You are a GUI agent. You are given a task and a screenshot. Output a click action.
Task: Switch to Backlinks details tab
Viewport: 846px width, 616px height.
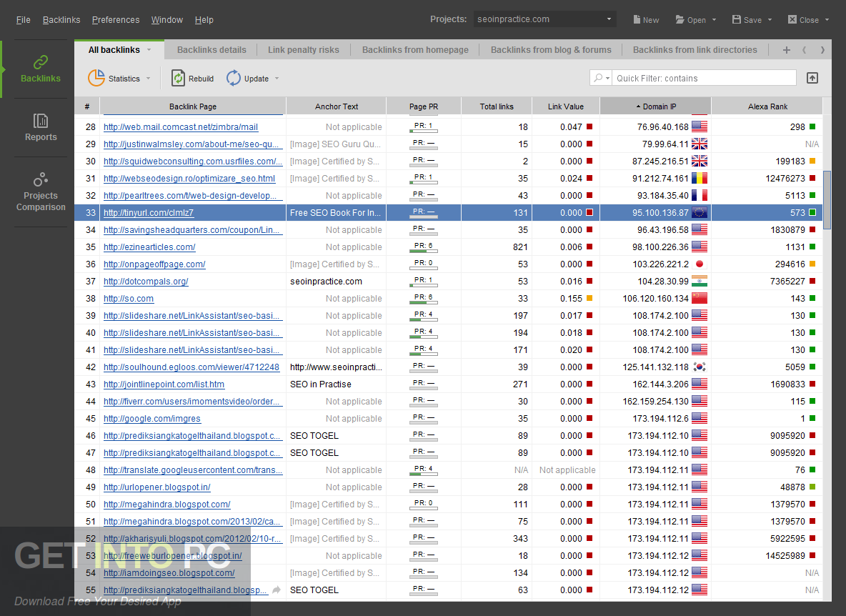coord(211,49)
